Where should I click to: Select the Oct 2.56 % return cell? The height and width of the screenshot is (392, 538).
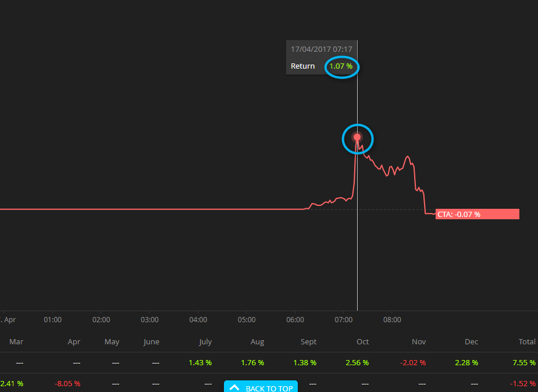point(357,362)
